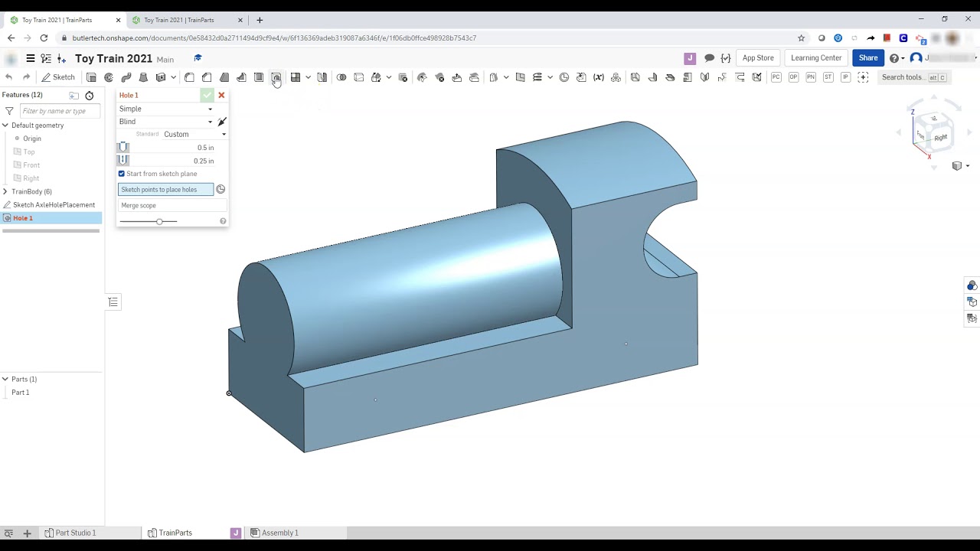The width and height of the screenshot is (980, 551).
Task: Click the IP custom feature icon
Action: pos(845,77)
